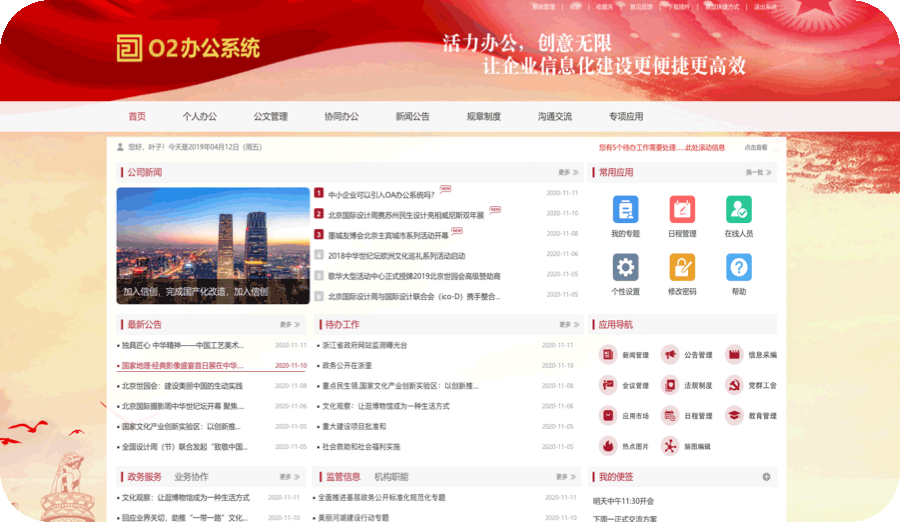The image size is (900, 522).
Task: Open the 日程管理 app under 常用应用
Action: [682, 209]
